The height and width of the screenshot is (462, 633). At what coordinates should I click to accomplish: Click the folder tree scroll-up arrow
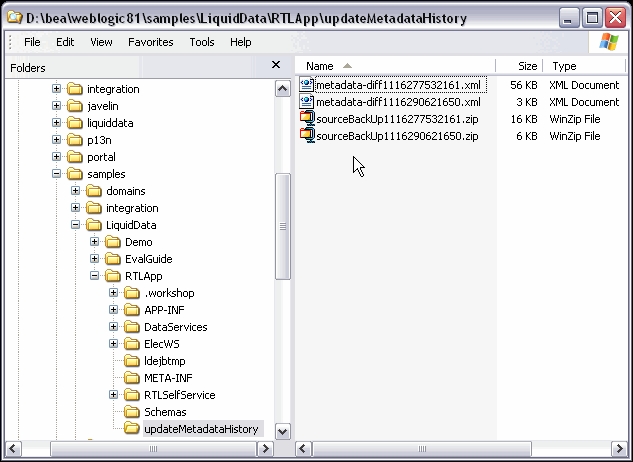(283, 88)
